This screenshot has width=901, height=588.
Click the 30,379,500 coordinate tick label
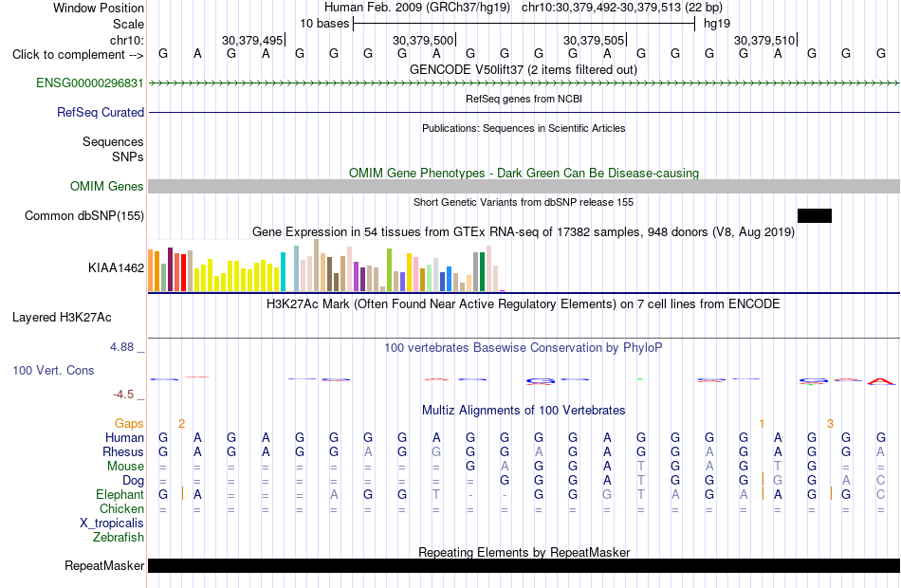point(423,40)
